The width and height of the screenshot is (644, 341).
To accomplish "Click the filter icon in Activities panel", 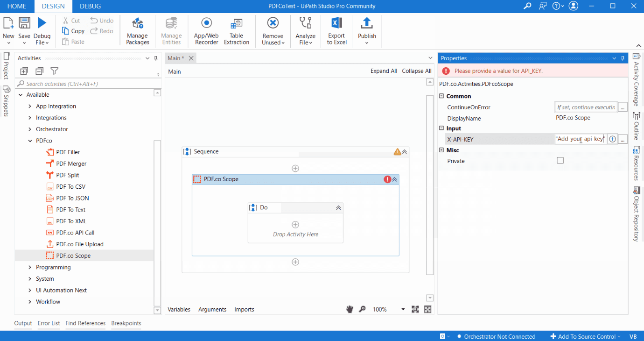I will tap(55, 71).
